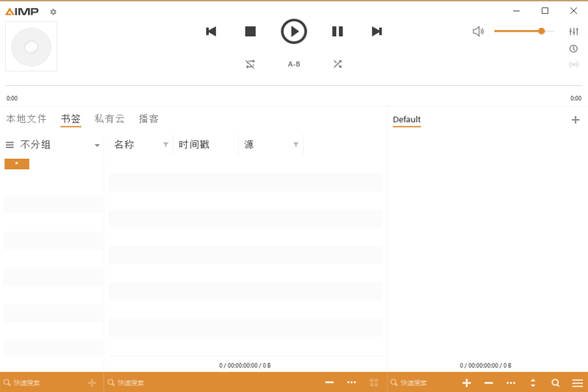Image resolution: width=588 pixels, height=392 pixels.
Task: Click the Pause button
Action: pyautogui.click(x=337, y=32)
